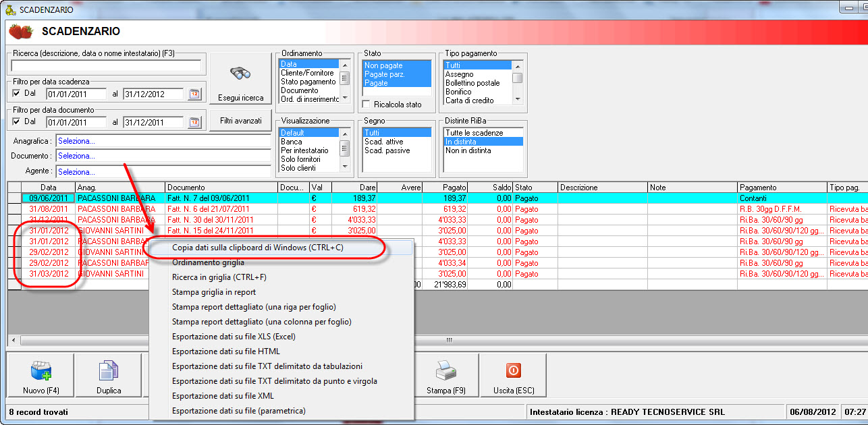Select Scad. passive in Segno list
Screen dimensions: 868x425
point(396,150)
